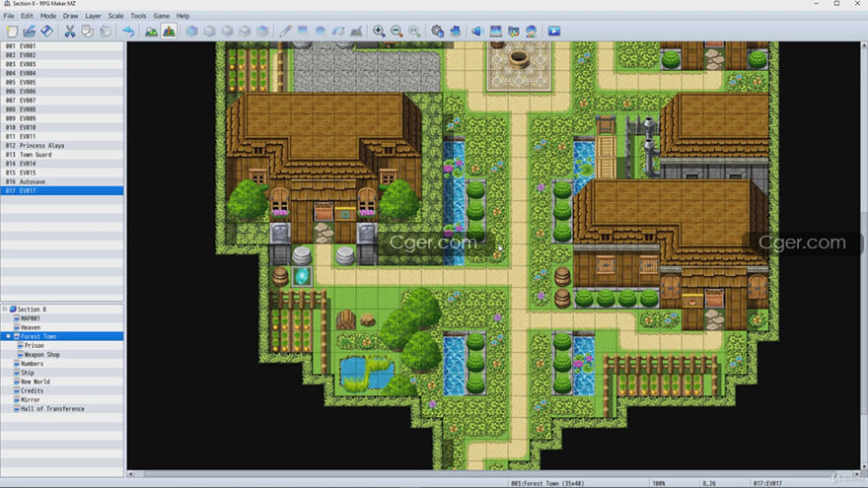The image size is (868, 488).
Task: Open the Database gear icon
Action: tap(437, 31)
